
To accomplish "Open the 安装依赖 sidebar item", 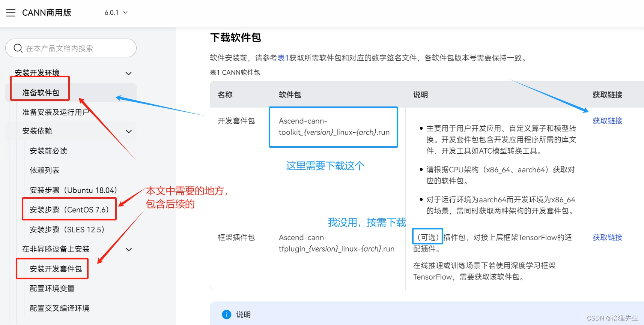I will [x=37, y=131].
